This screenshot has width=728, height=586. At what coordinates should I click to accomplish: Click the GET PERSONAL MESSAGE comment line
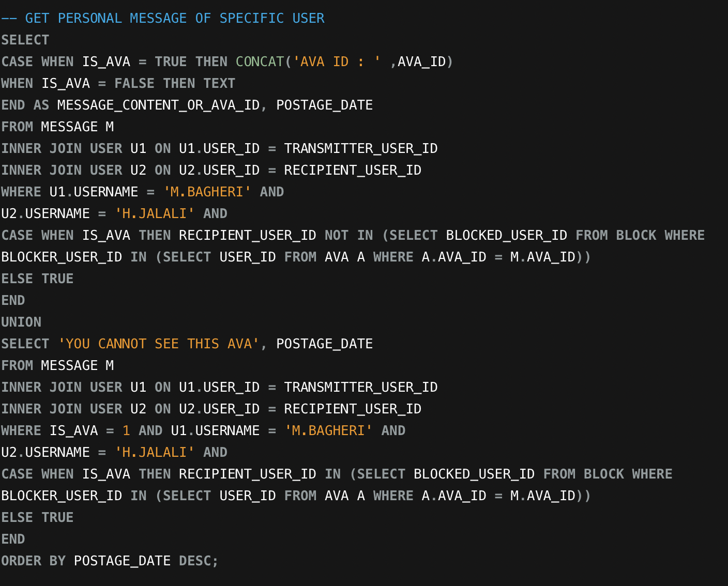pyautogui.click(x=162, y=19)
